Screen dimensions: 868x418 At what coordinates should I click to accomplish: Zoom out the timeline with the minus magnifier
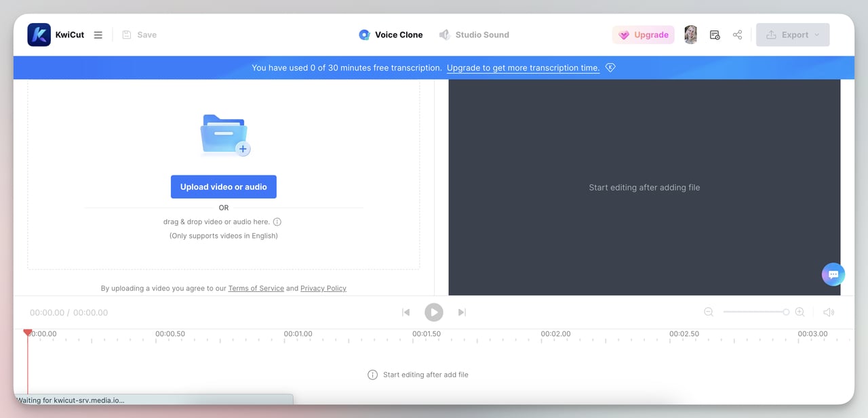709,312
